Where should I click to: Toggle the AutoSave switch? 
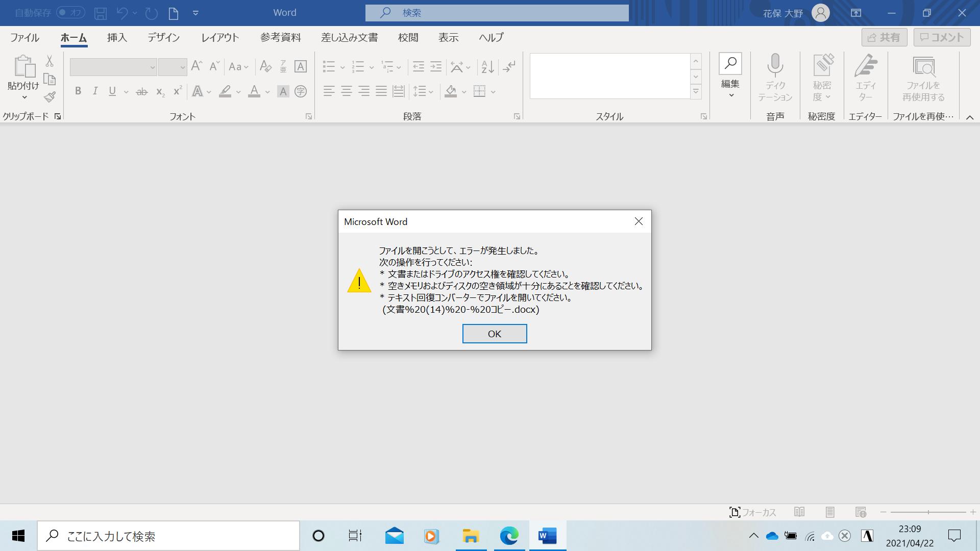(x=70, y=13)
